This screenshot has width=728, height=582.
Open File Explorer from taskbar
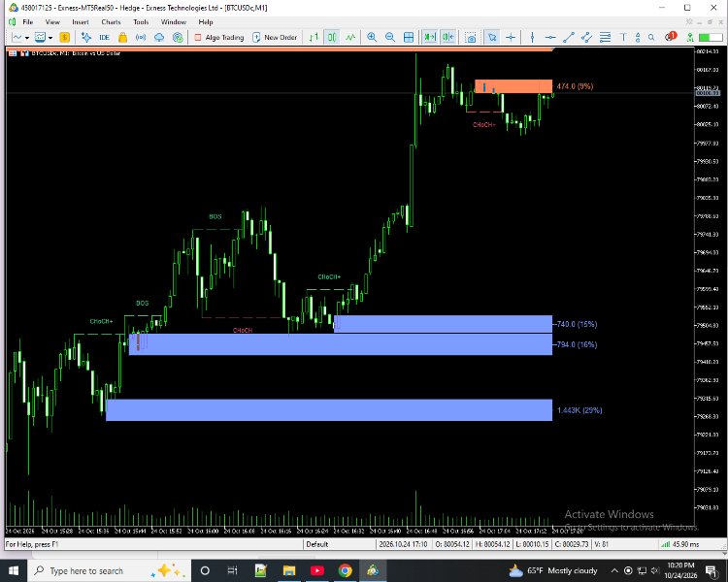point(289,570)
